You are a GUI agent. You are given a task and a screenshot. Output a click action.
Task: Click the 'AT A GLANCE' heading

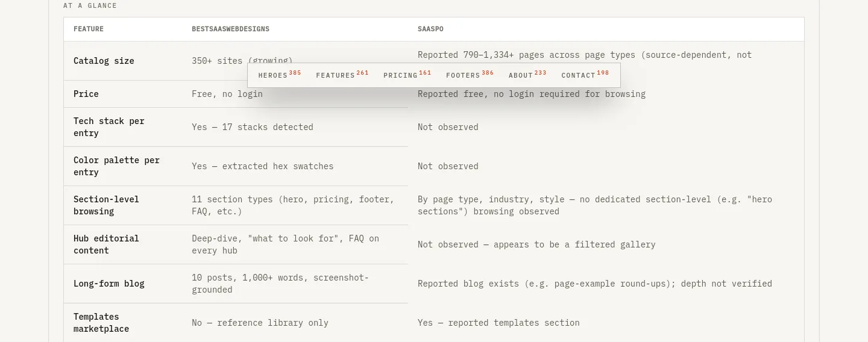coord(90,5)
